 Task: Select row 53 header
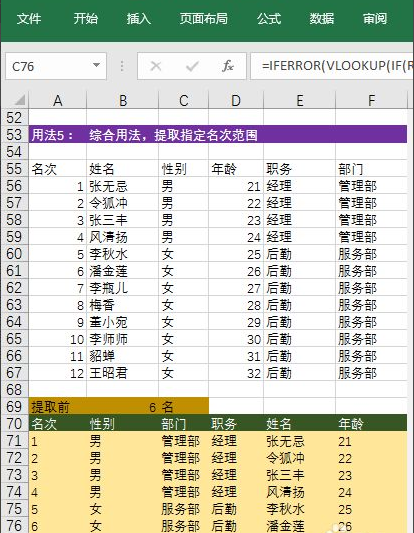coord(14,135)
